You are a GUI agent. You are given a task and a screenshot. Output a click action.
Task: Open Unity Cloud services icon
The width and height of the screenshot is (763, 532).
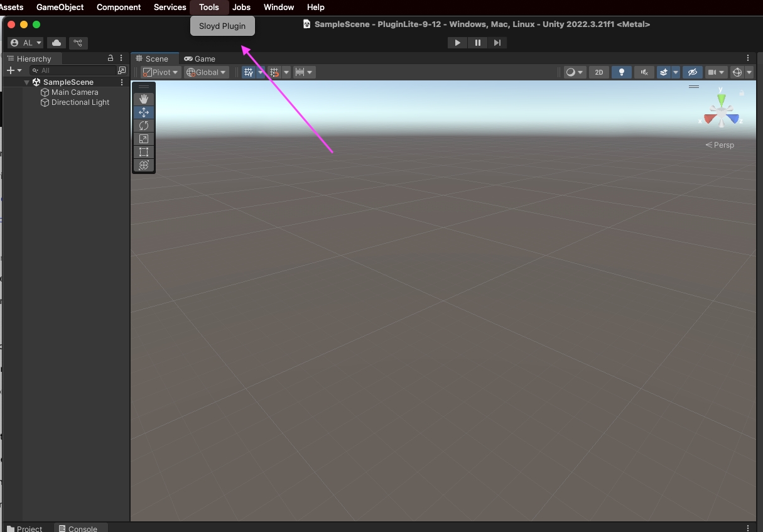coord(57,43)
